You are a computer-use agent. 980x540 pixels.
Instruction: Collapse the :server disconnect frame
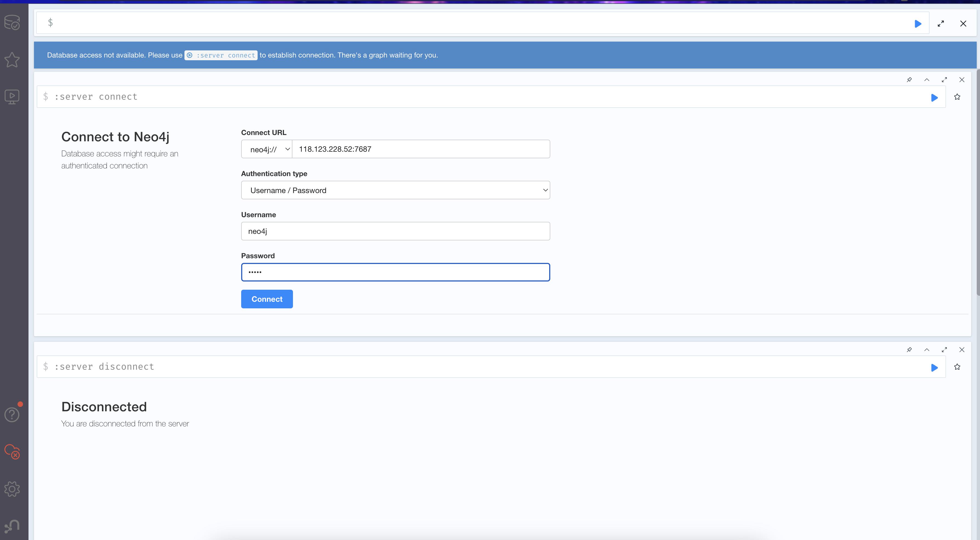[x=927, y=350]
